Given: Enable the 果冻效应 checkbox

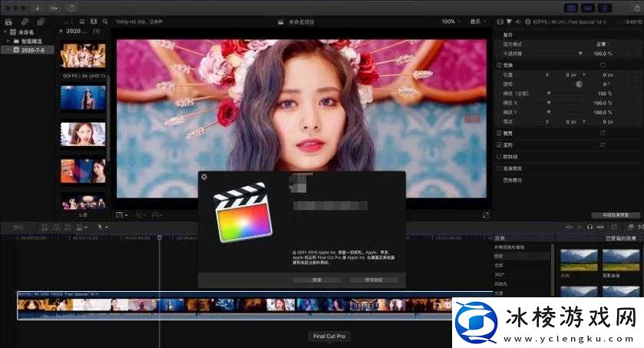Looking at the screenshot, I should point(499,168).
